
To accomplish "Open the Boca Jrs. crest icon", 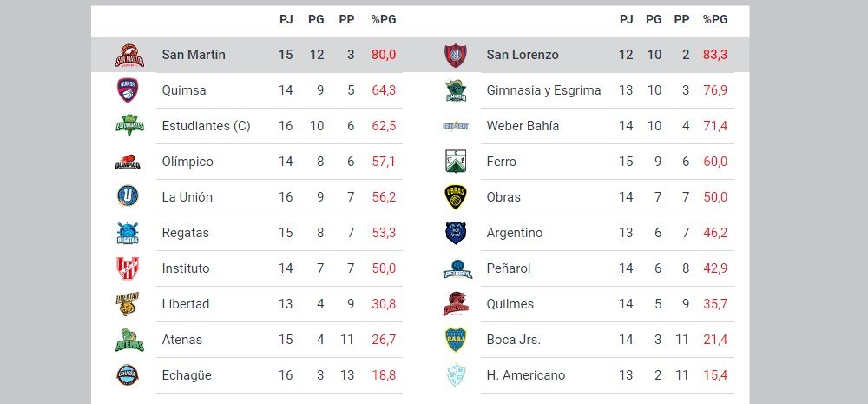I will 456,340.
